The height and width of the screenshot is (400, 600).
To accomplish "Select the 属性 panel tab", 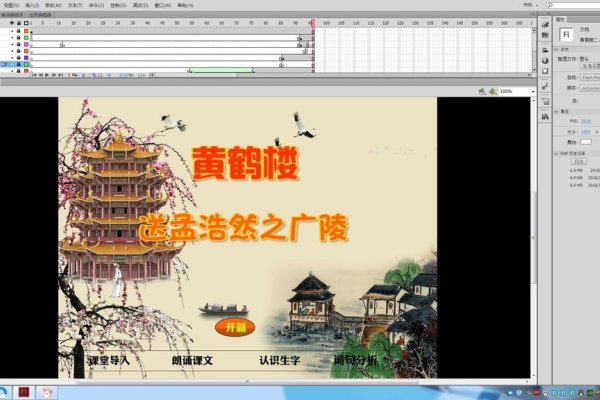I will (x=560, y=19).
